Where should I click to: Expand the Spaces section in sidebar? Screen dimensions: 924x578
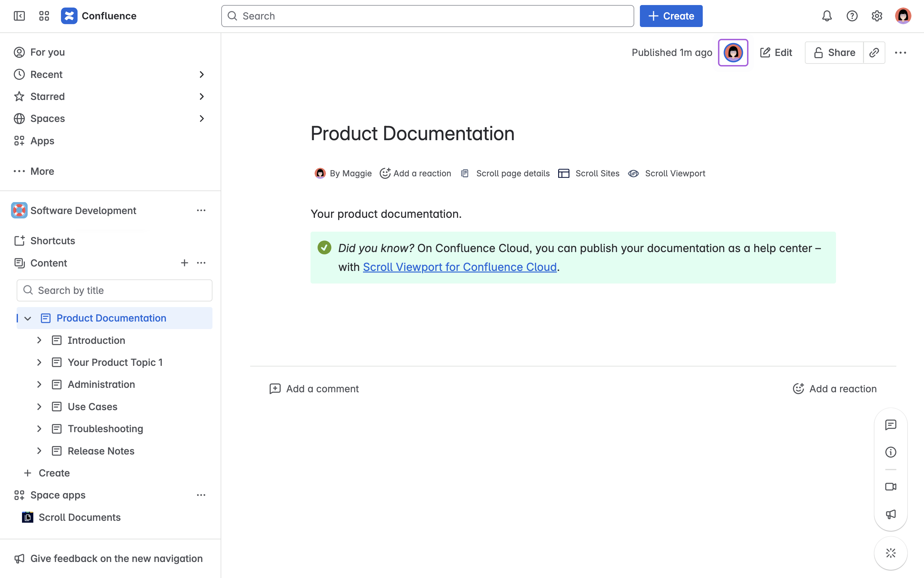(202, 118)
